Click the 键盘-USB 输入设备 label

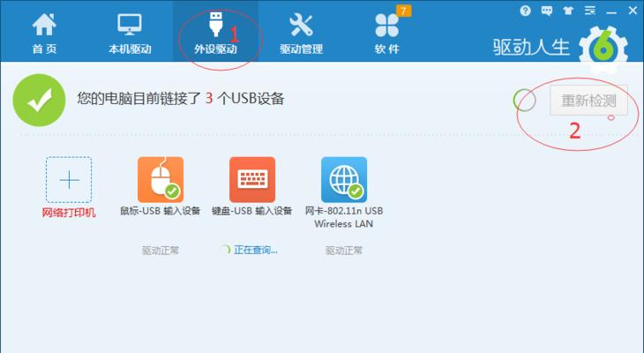click(x=251, y=211)
